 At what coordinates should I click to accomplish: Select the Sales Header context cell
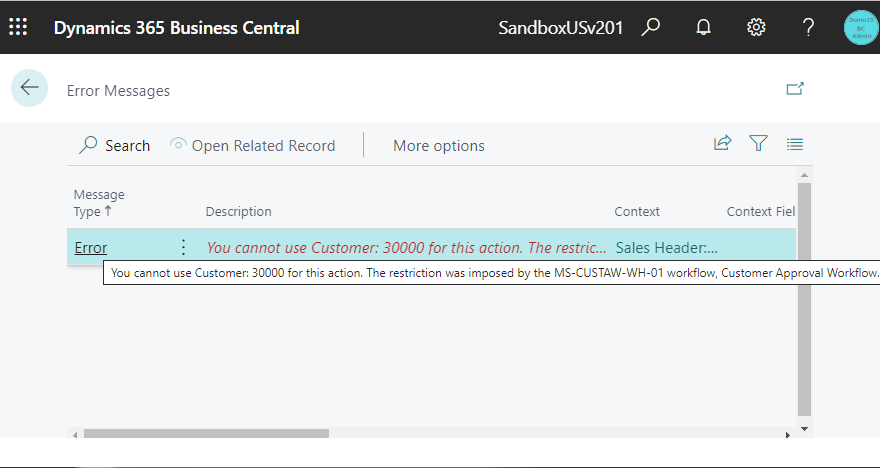[667, 247]
